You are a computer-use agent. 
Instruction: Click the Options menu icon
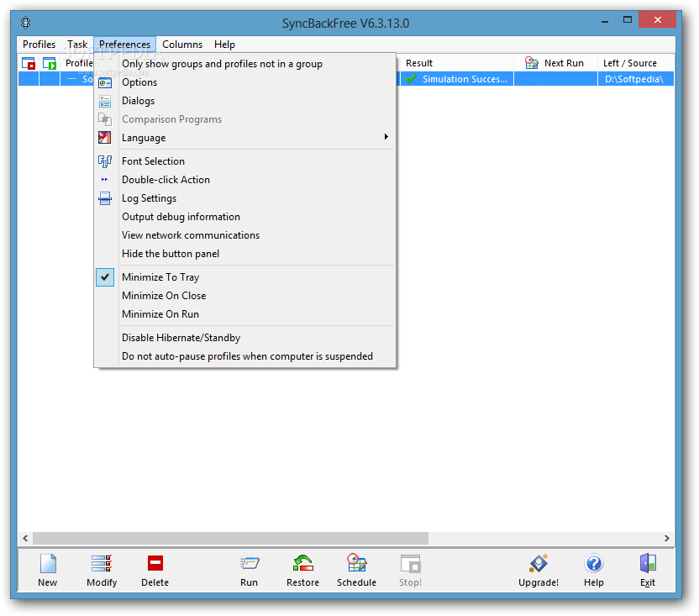pos(105,83)
